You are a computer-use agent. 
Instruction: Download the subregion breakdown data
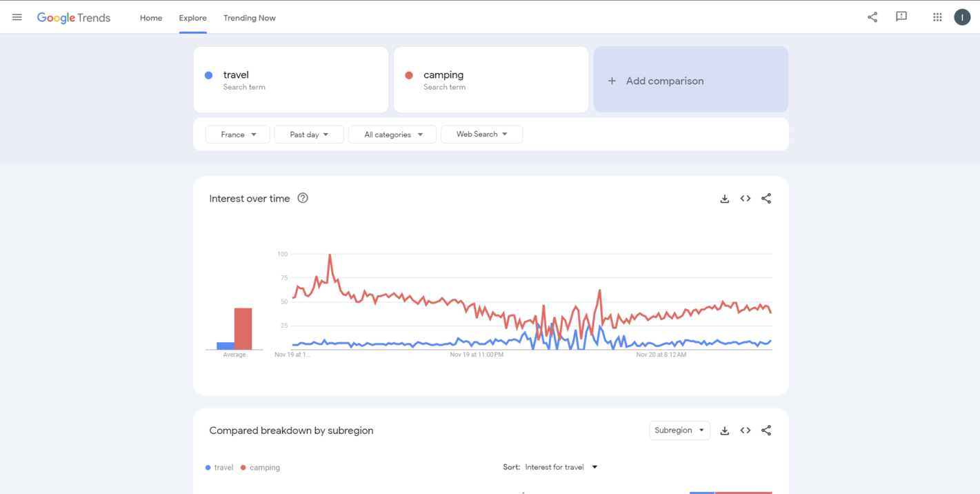tap(725, 431)
